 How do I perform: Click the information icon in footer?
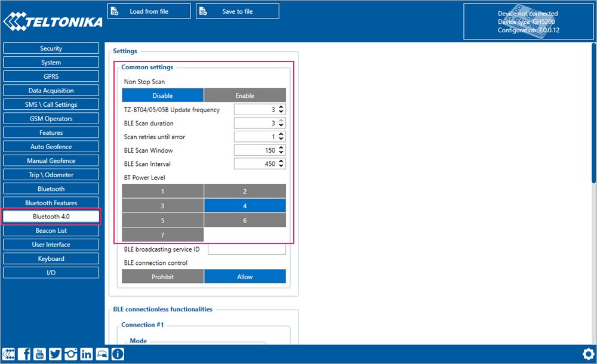coord(118,354)
